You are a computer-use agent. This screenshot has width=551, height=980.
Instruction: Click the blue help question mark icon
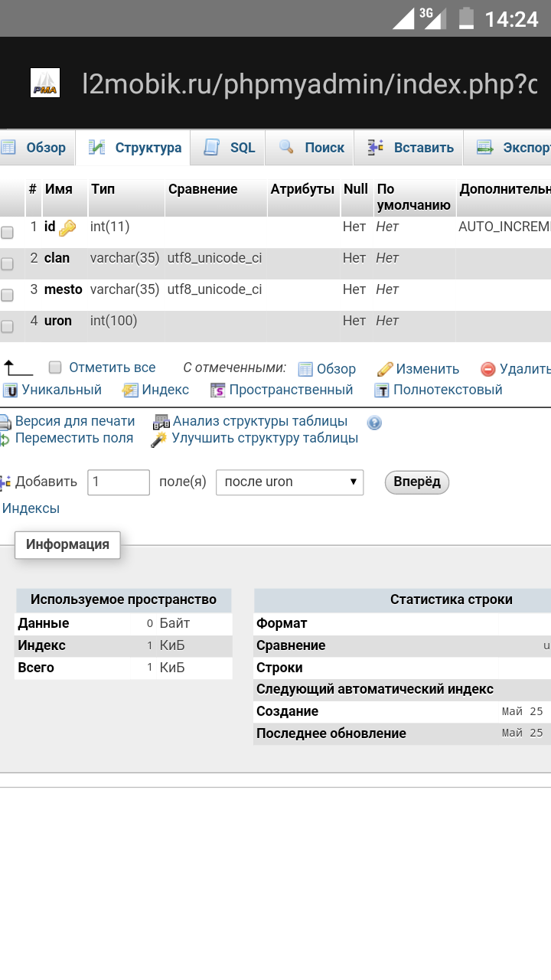(x=374, y=423)
